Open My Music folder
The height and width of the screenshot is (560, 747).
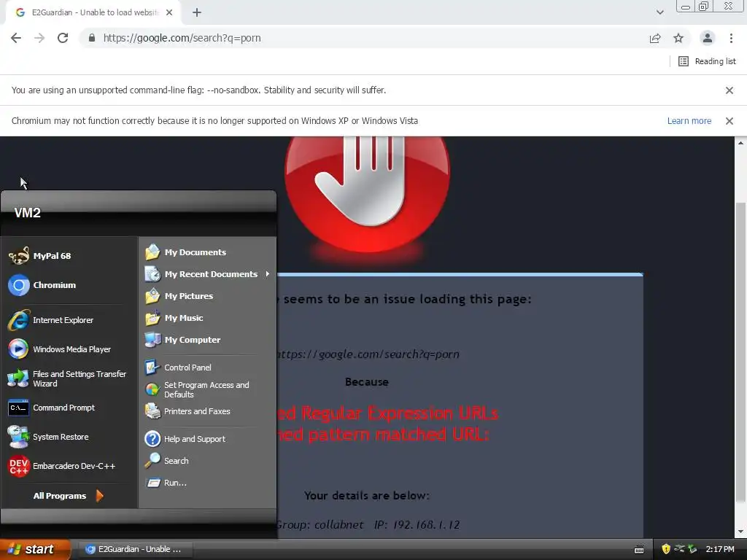pyautogui.click(x=174, y=318)
